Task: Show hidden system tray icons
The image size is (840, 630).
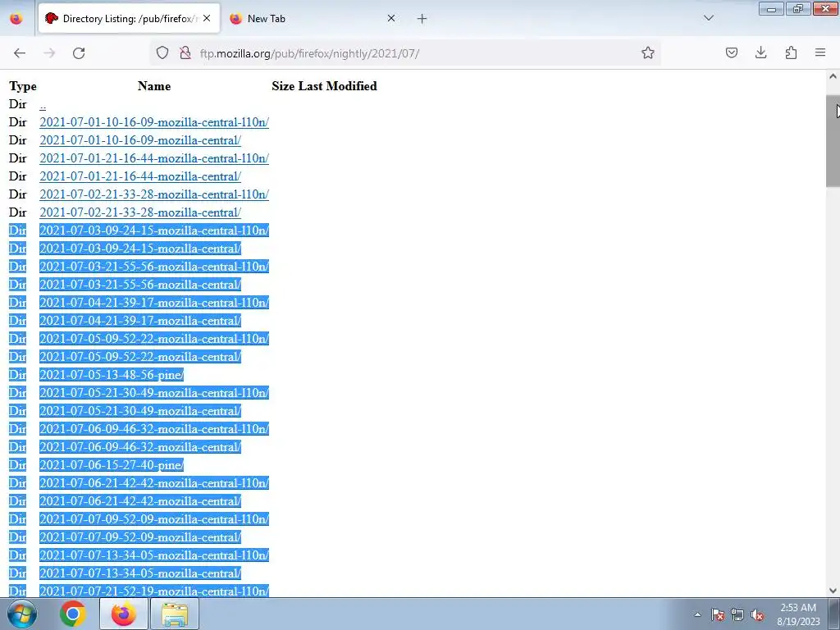Action: click(x=697, y=614)
